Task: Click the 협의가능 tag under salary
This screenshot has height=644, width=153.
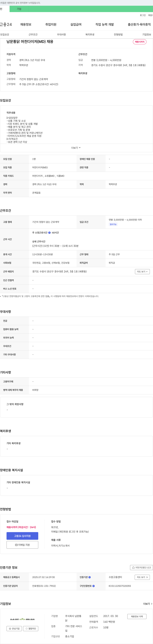Action: tap(113, 225)
